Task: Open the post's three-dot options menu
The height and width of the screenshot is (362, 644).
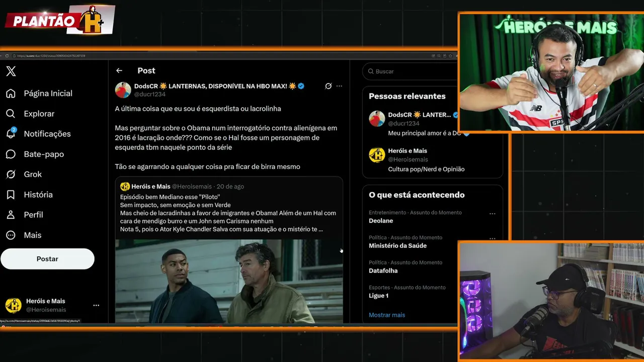Action: (x=339, y=86)
